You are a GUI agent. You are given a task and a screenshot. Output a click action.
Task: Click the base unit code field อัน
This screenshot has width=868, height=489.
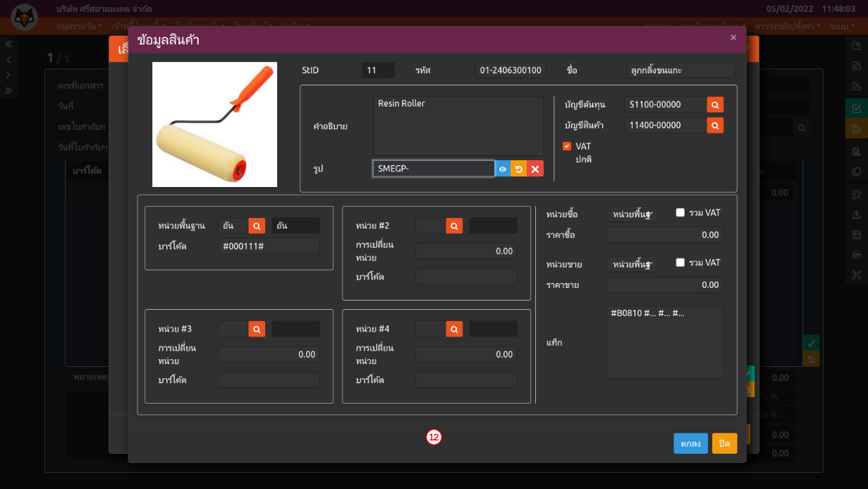coord(233,226)
